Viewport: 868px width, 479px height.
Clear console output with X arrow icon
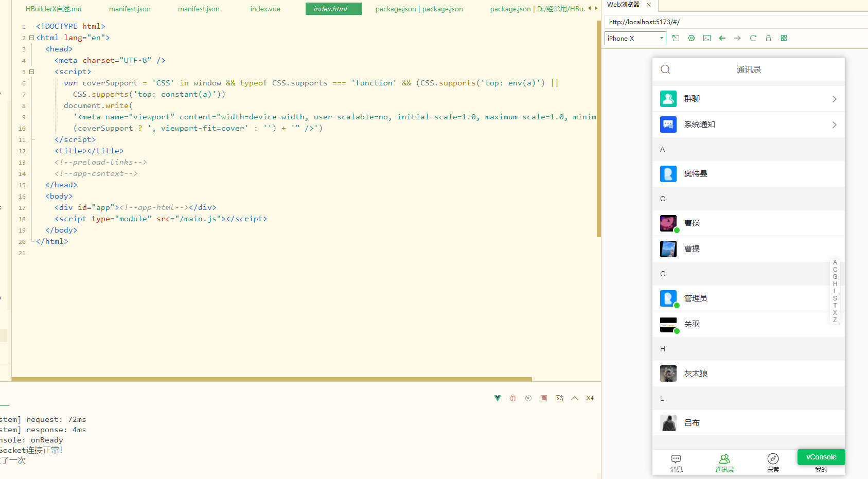(x=590, y=398)
